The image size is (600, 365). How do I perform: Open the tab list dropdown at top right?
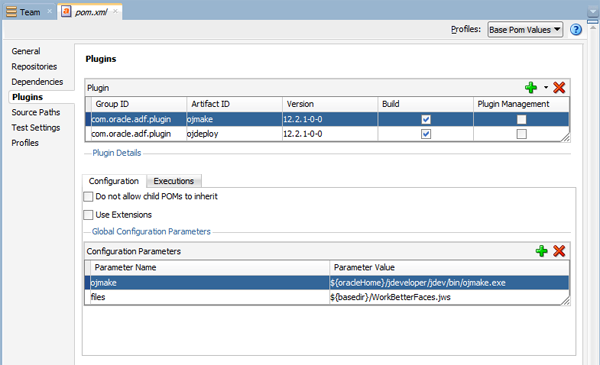coord(593,12)
